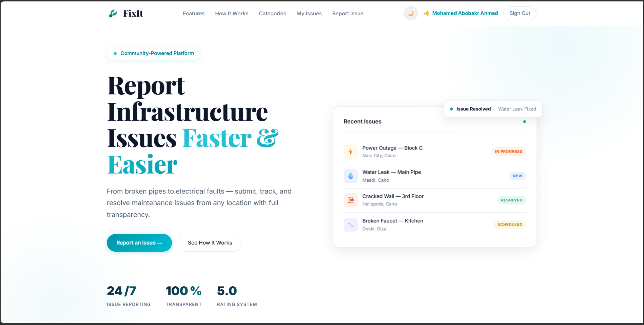Image resolution: width=644 pixels, height=325 pixels.
Task: Select 'Power Outage — Block C' issue title
Action: click(x=392, y=148)
